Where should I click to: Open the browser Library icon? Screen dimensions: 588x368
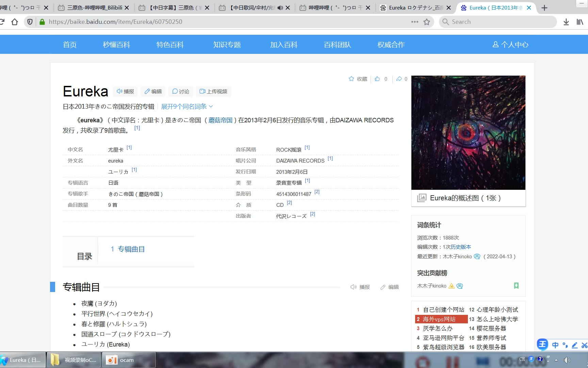(x=580, y=22)
